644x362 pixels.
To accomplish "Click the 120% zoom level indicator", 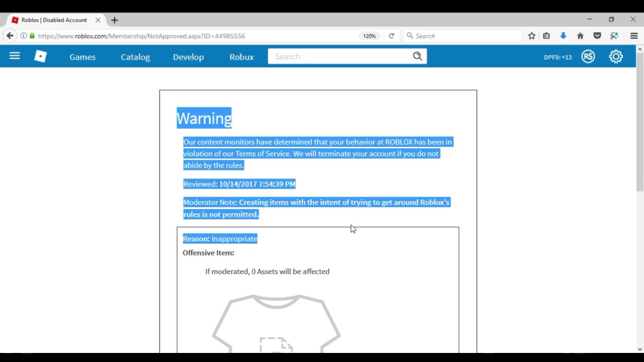I will 369,36.
